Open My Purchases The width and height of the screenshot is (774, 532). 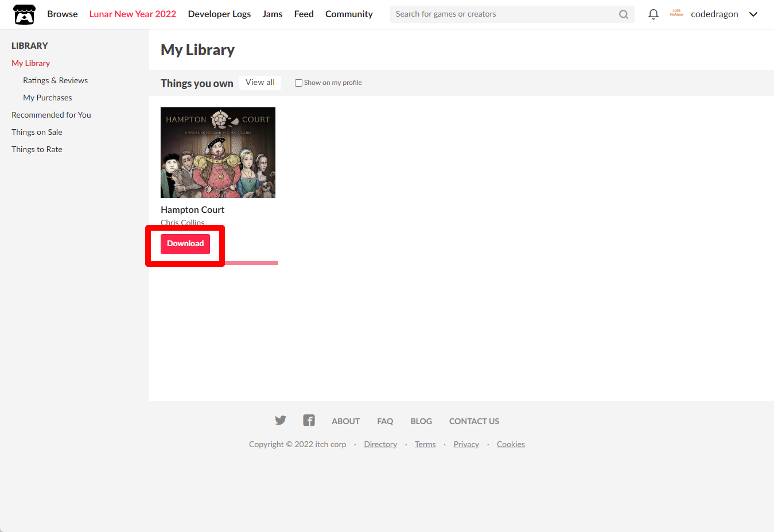48,98
